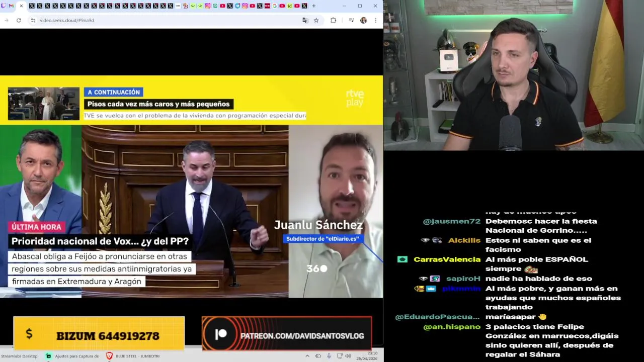Screen dimensions: 644x362
Task: Click chat username @EduardoPascua...
Action: click(438, 317)
